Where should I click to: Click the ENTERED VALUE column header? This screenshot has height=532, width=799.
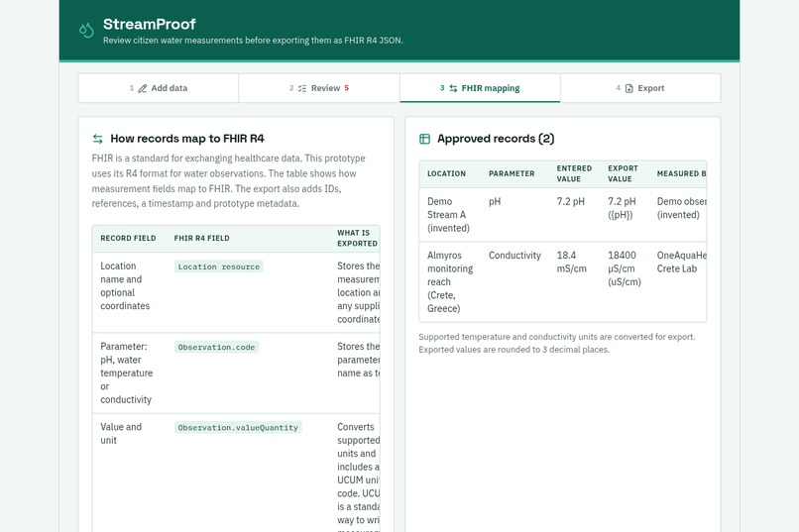coord(574,173)
